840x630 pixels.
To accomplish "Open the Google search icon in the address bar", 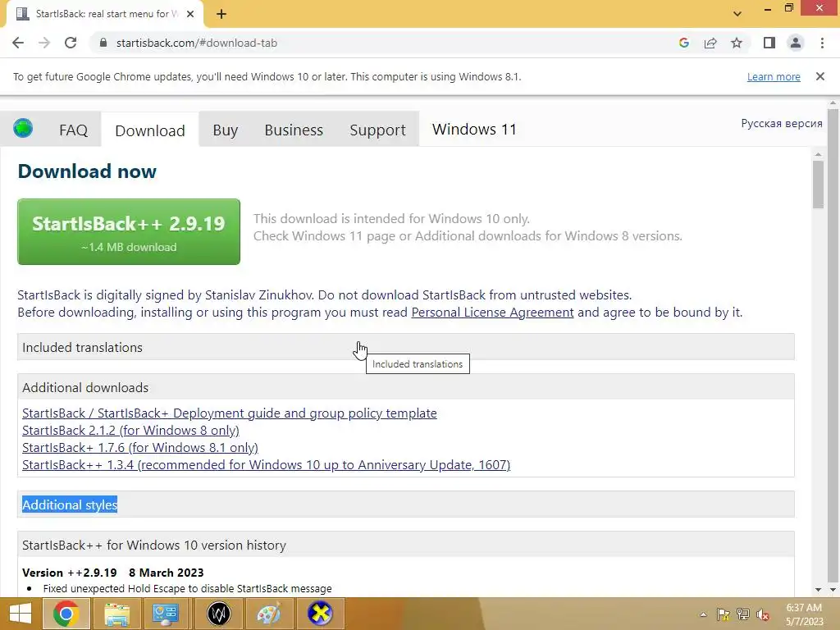I will click(x=683, y=43).
